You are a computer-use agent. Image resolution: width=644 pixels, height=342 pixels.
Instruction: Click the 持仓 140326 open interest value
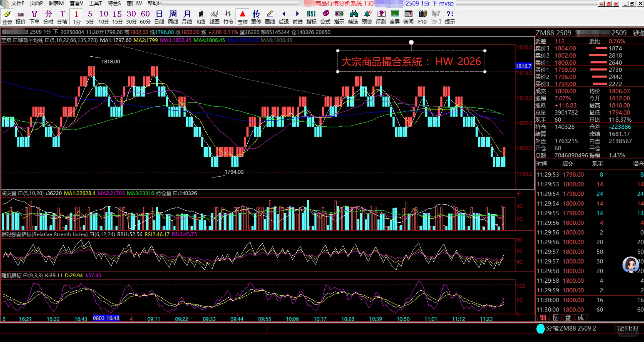pyautogui.click(x=564, y=127)
